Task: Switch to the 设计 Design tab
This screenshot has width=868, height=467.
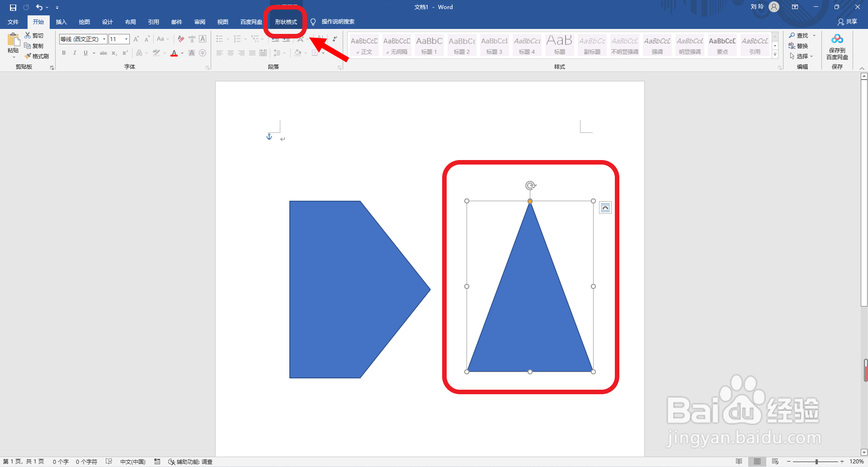Action: (107, 22)
